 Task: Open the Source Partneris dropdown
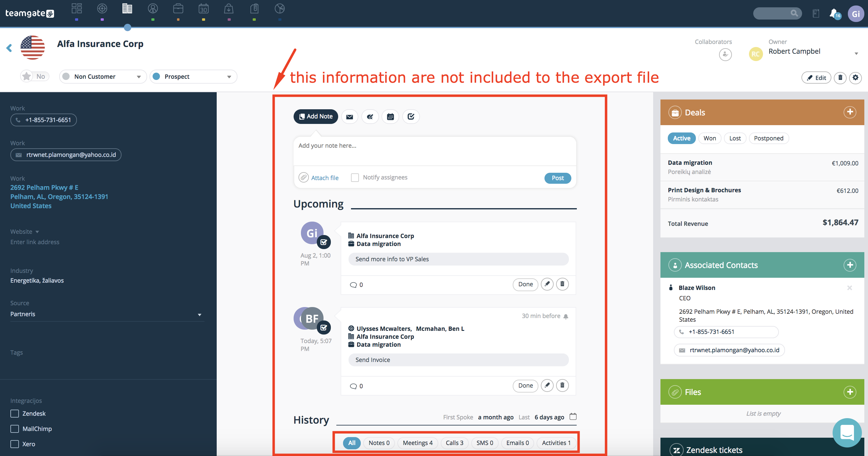click(x=107, y=314)
